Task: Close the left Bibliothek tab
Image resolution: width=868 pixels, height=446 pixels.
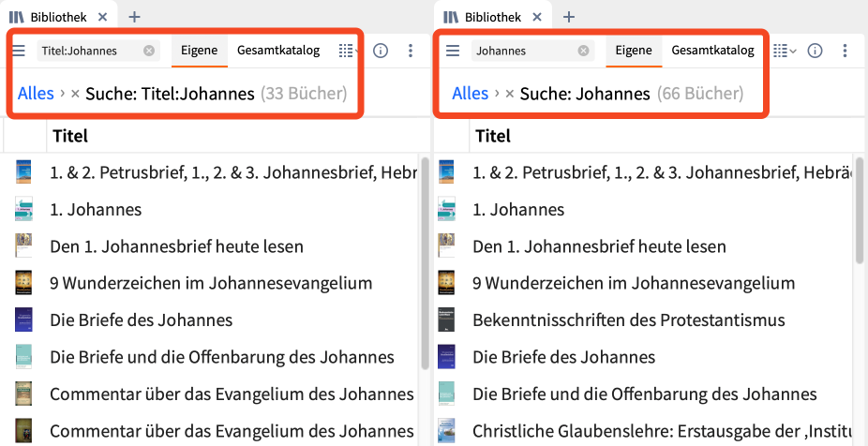Action: click(x=102, y=17)
